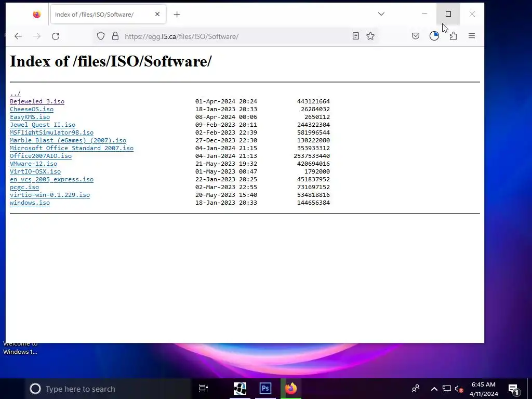The width and height of the screenshot is (532, 399).
Task: Click the date 08-Apr-2024 00:06
Action: (226, 117)
